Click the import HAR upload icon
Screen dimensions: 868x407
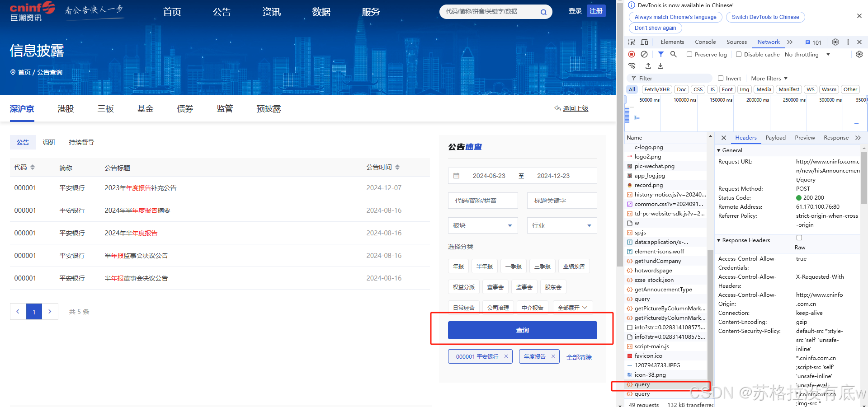click(x=648, y=66)
